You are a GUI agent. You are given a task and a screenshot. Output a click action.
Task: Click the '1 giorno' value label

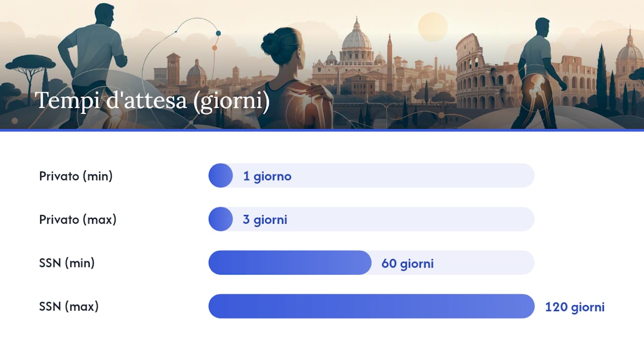pyautogui.click(x=267, y=176)
